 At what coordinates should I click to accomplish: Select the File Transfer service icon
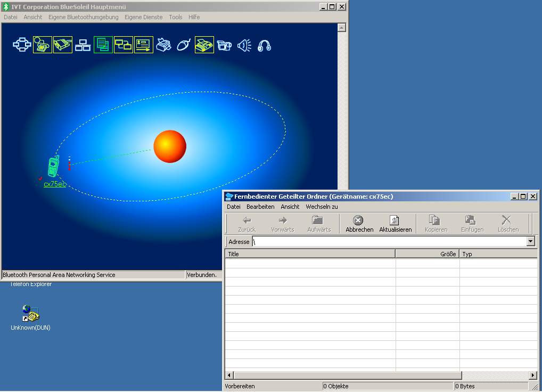click(103, 45)
